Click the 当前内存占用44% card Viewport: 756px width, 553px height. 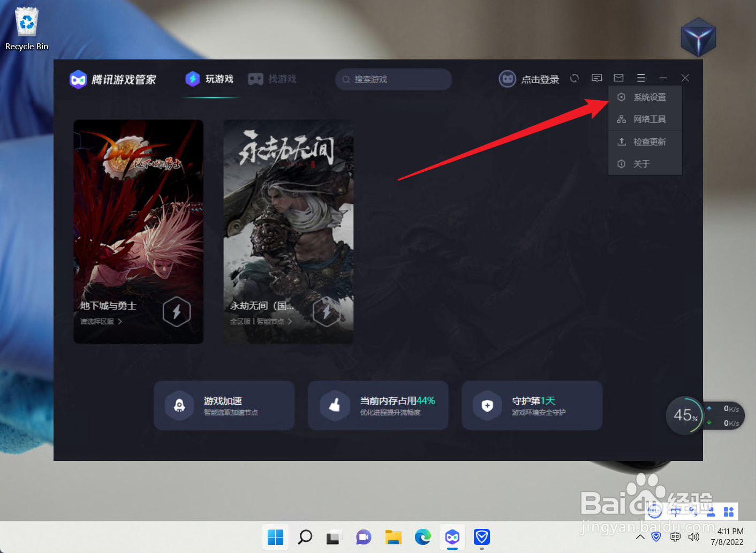point(378,406)
